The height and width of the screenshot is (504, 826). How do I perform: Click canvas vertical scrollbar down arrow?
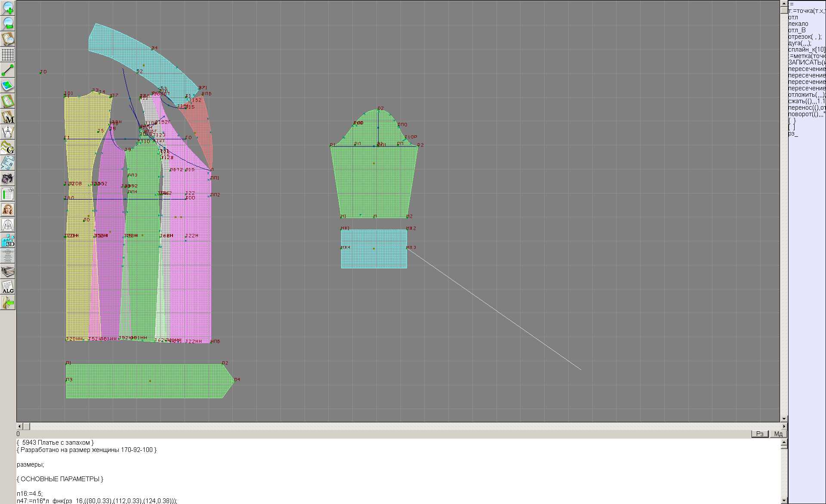[784, 418]
